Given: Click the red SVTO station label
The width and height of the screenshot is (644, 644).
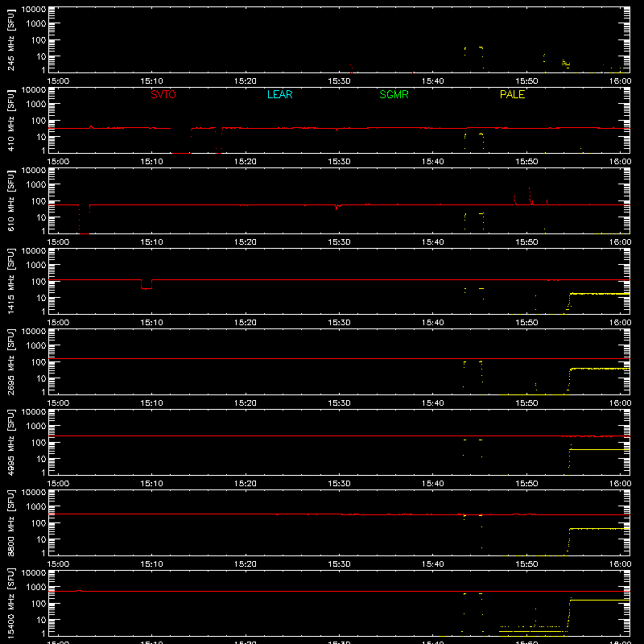Looking at the screenshot, I should 163,94.
